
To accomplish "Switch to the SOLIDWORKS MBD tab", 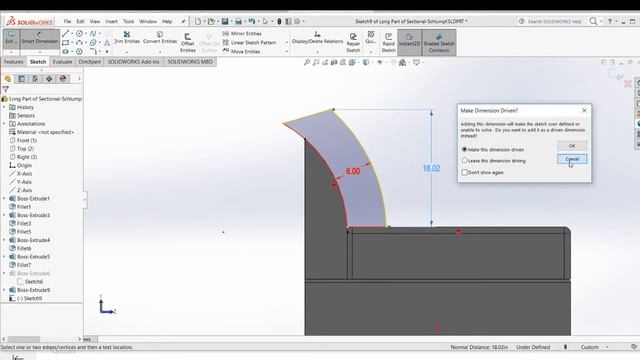I will [190, 62].
